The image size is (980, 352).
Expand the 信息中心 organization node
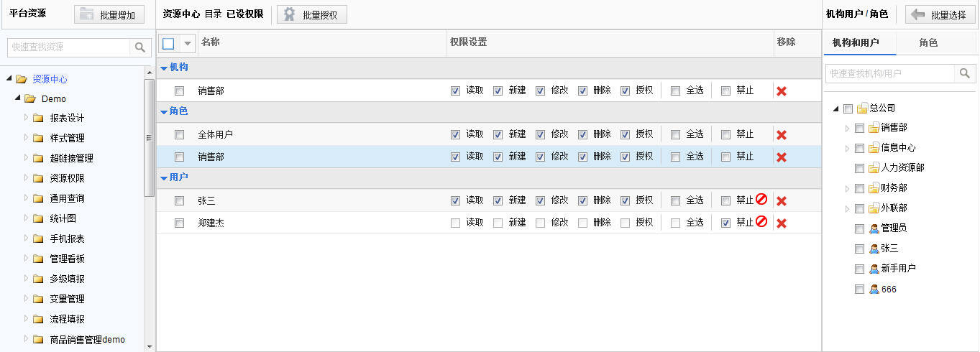[847, 148]
